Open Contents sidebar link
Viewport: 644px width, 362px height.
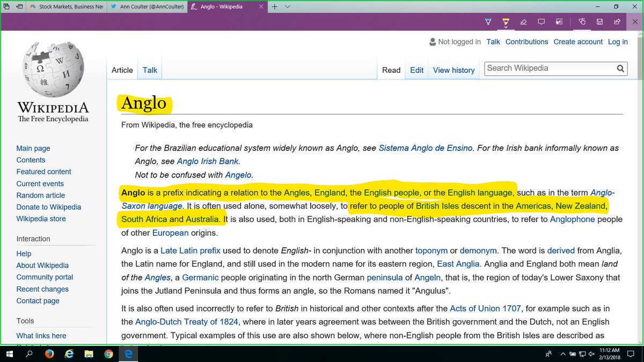[x=31, y=160]
